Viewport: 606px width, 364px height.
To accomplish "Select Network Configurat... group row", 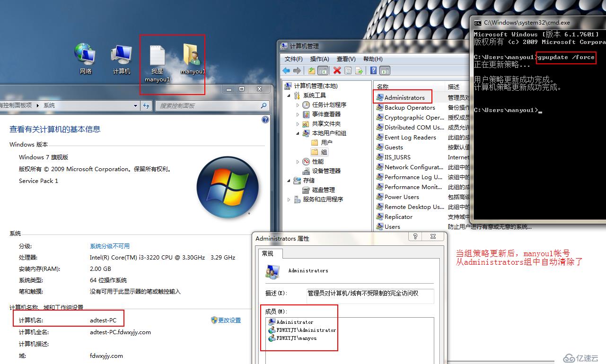I will (x=410, y=167).
